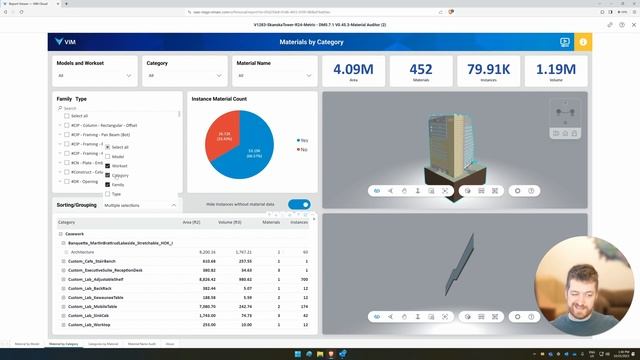Screen dimensions: 640x360
Task: Click the yellow info icon in header
Action: 583,42
